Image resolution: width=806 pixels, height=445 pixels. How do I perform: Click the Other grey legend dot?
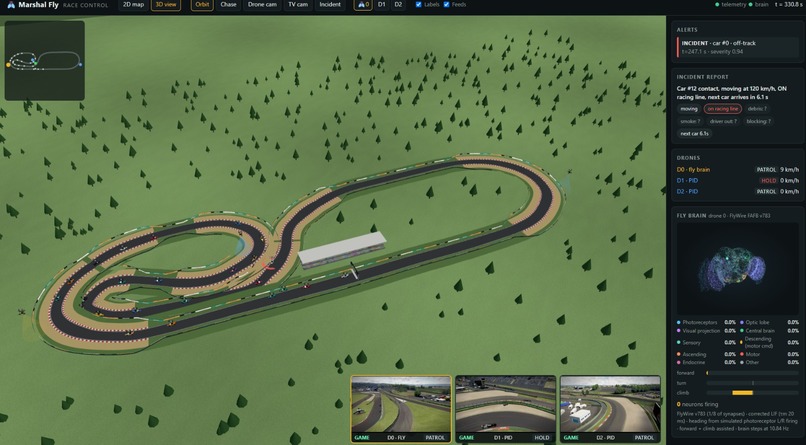pyautogui.click(x=741, y=362)
